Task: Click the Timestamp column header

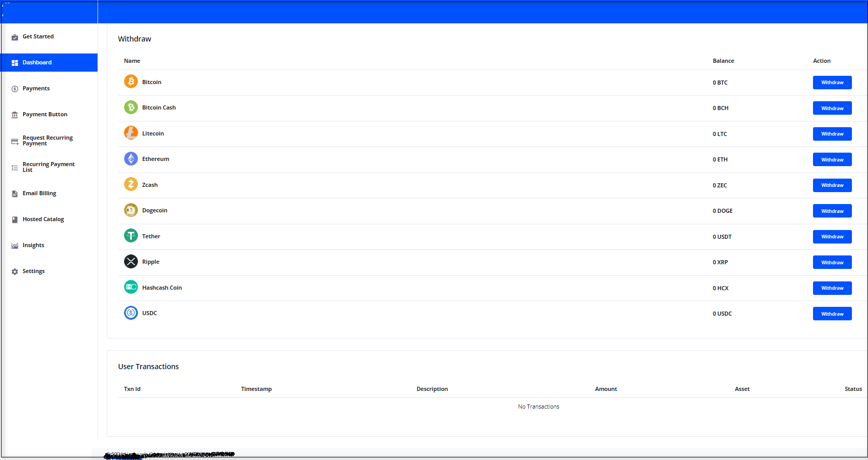Action: coord(256,389)
